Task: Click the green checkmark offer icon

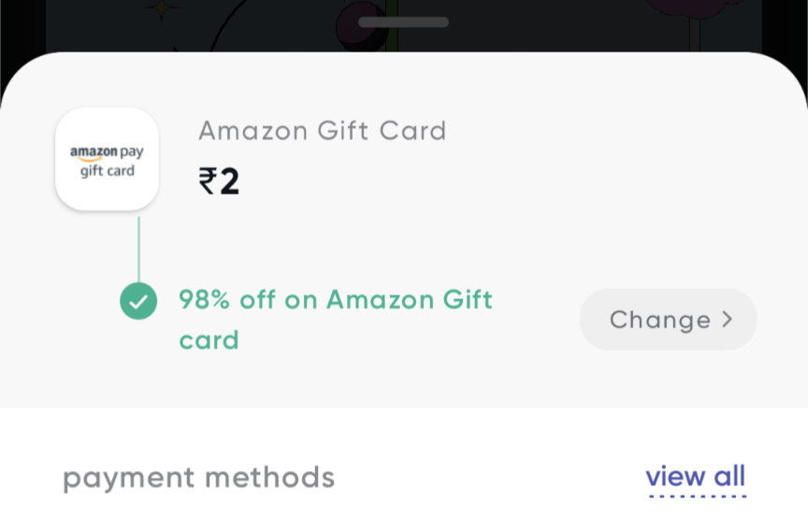Action: click(x=138, y=301)
